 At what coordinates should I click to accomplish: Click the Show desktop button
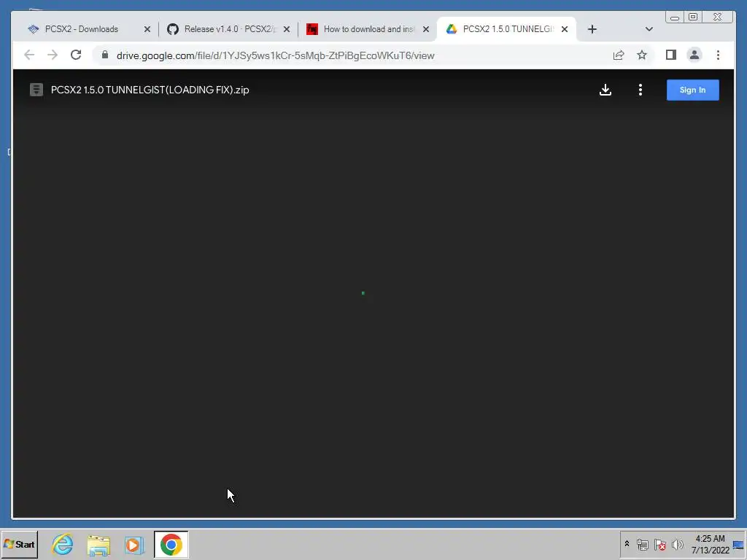point(739,545)
